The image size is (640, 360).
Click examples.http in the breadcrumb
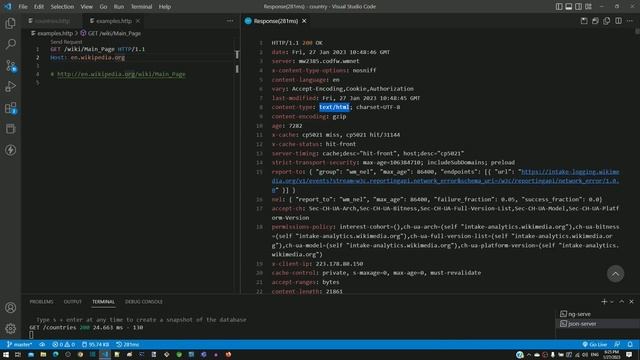55,33
